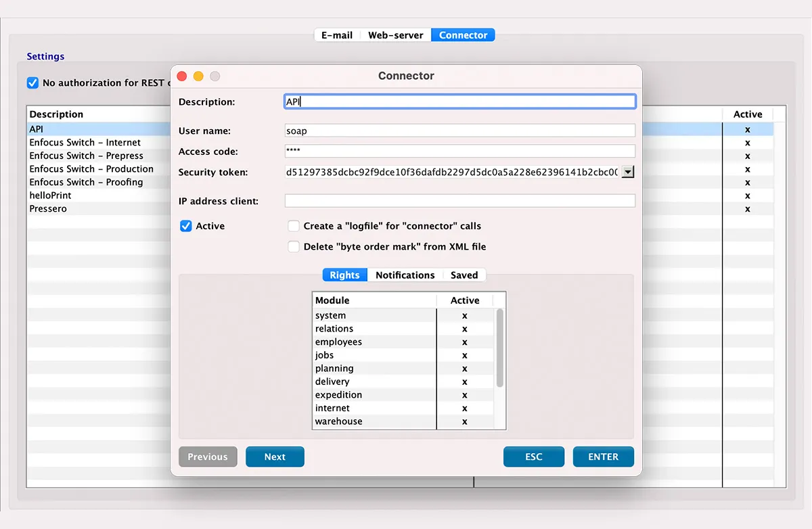Click the Rights module list scrollbar

click(500, 348)
